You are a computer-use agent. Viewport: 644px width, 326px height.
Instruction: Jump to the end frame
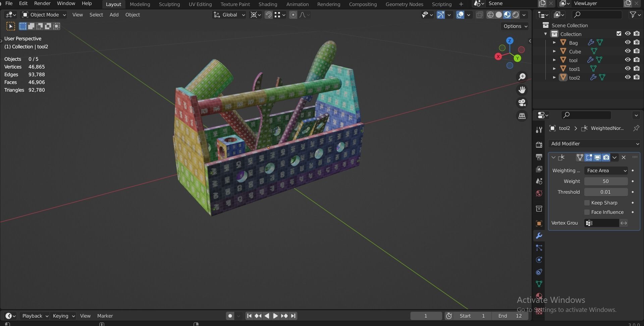pos(293,316)
